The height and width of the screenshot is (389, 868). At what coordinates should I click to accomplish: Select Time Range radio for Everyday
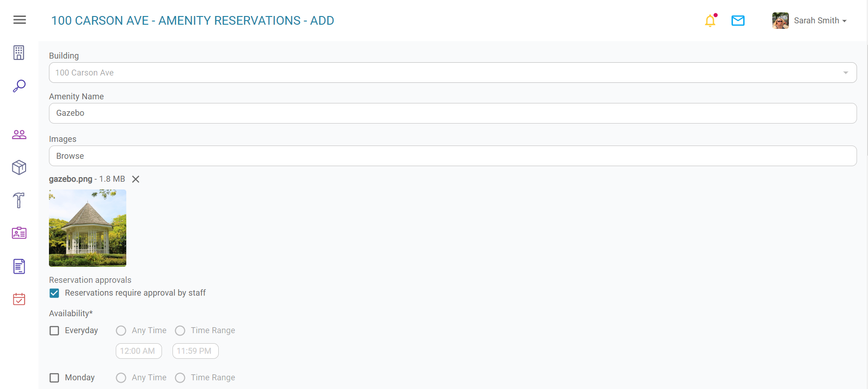point(180,331)
